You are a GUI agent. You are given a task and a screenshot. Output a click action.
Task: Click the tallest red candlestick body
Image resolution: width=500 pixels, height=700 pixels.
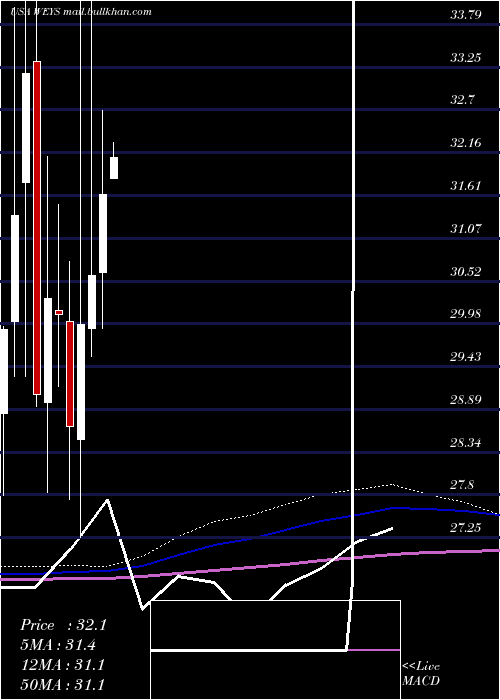[x=37, y=228]
